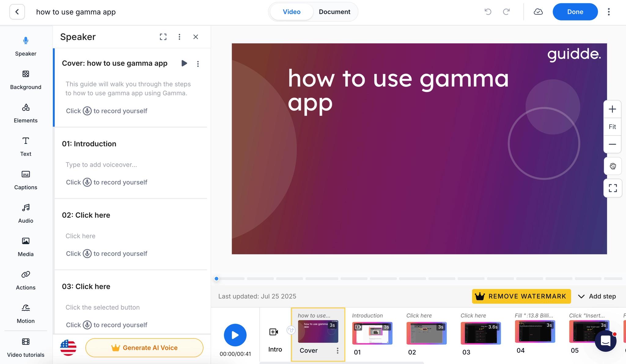Switch to the Video tab
Viewport: 626px width, 364px height.
[292, 12]
